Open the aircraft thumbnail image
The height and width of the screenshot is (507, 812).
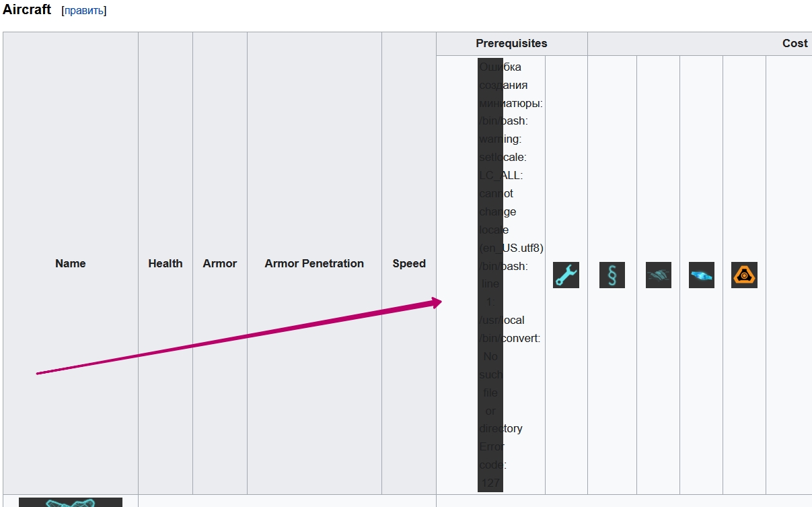[71, 502]
